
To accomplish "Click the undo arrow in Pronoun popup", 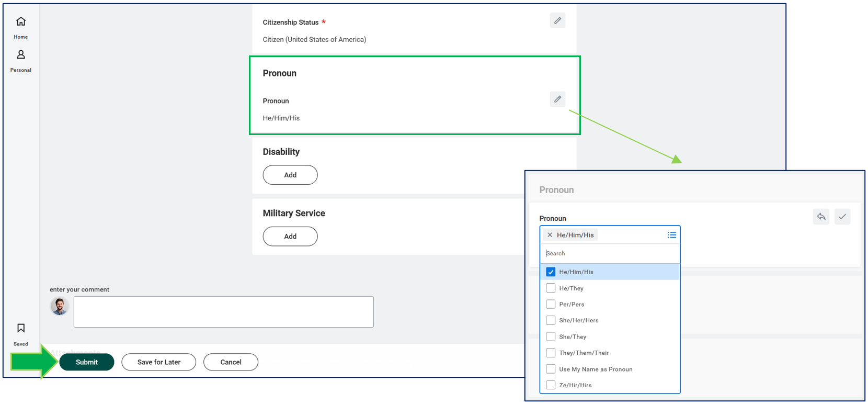I will [821, 217].
